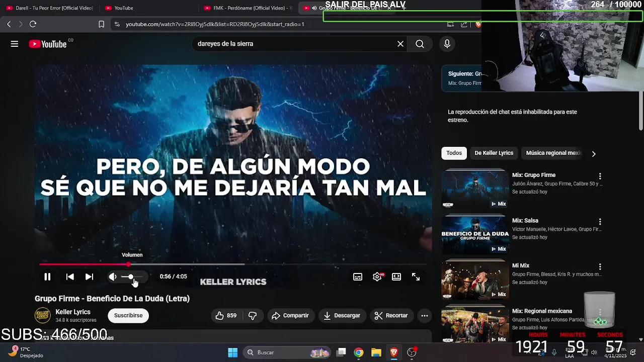Reload the current page

33,24
